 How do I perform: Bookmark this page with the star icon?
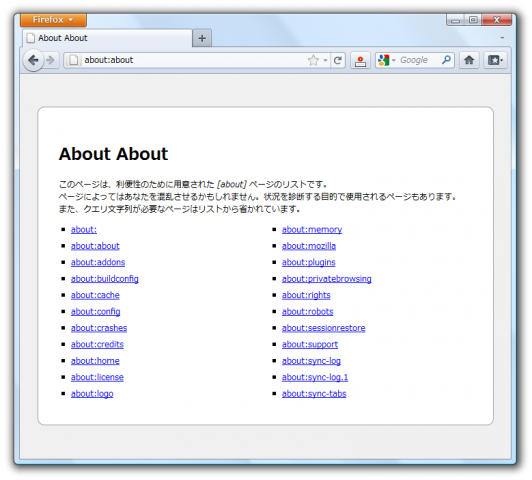tap(313, 61)
